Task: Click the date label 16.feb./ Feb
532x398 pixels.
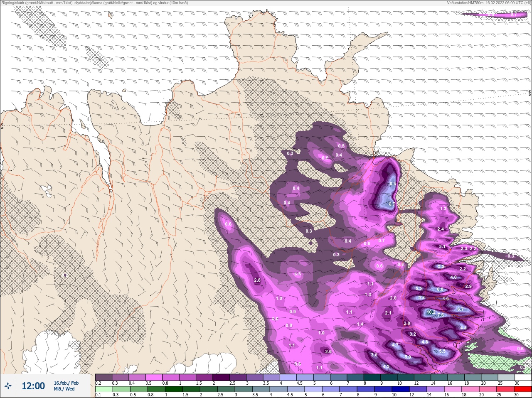Action: coord(66,383)
